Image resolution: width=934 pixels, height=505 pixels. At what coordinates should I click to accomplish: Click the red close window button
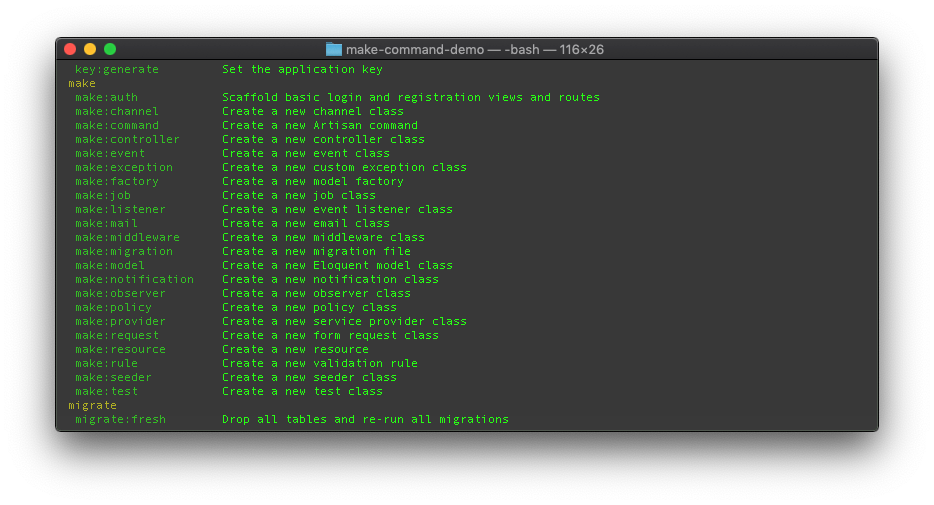tap(70, 49)
